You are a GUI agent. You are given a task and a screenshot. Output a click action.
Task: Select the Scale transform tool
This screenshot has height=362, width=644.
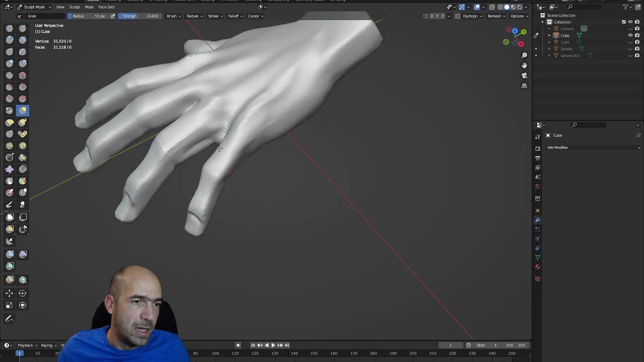click(10, 305)
